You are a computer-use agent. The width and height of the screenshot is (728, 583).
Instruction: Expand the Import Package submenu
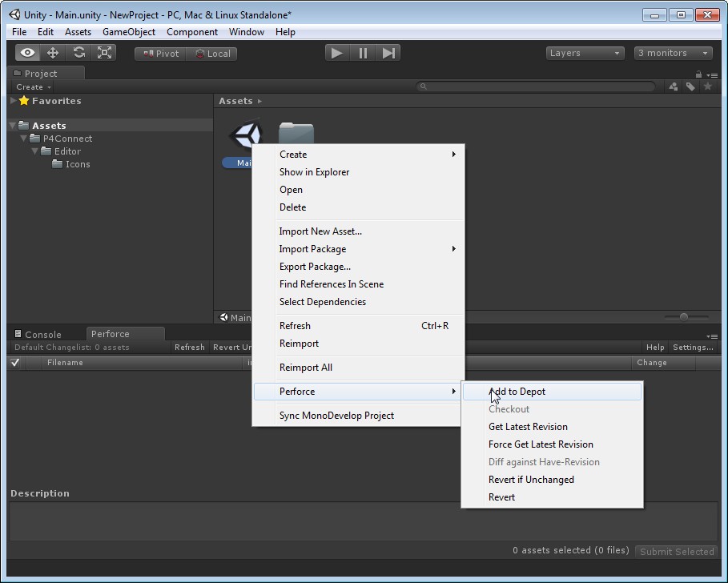tap(358, 249)
